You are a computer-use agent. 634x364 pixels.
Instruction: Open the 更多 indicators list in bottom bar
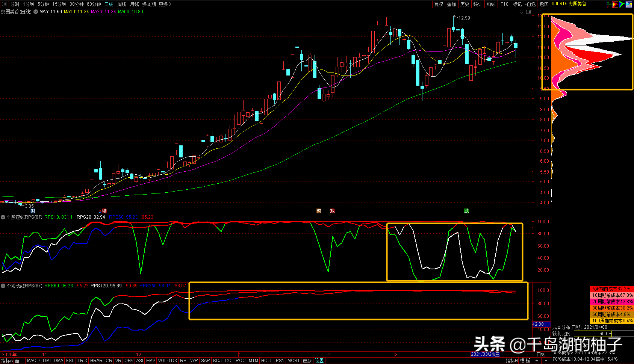[x=307, y=361]
